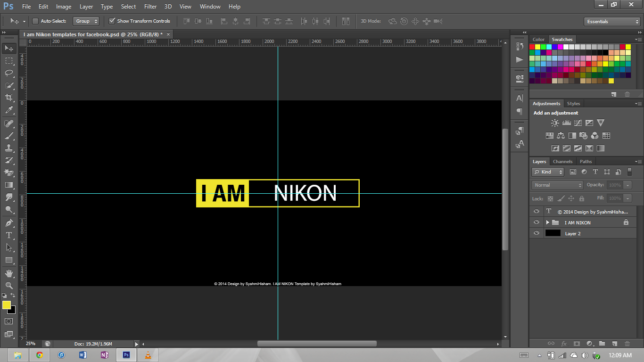Open the Normal blend mode dropdown
644x362 pixels.
[557, 185]
